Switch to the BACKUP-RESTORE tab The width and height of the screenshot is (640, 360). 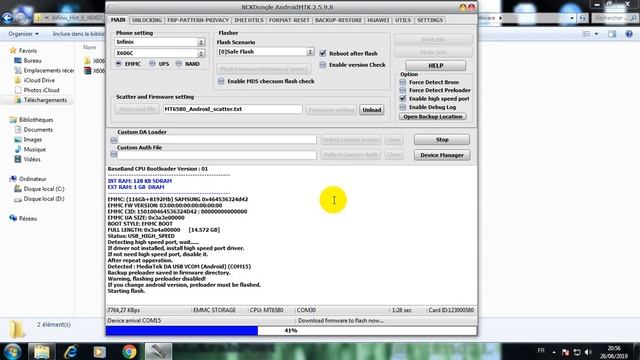pos(338,20)
